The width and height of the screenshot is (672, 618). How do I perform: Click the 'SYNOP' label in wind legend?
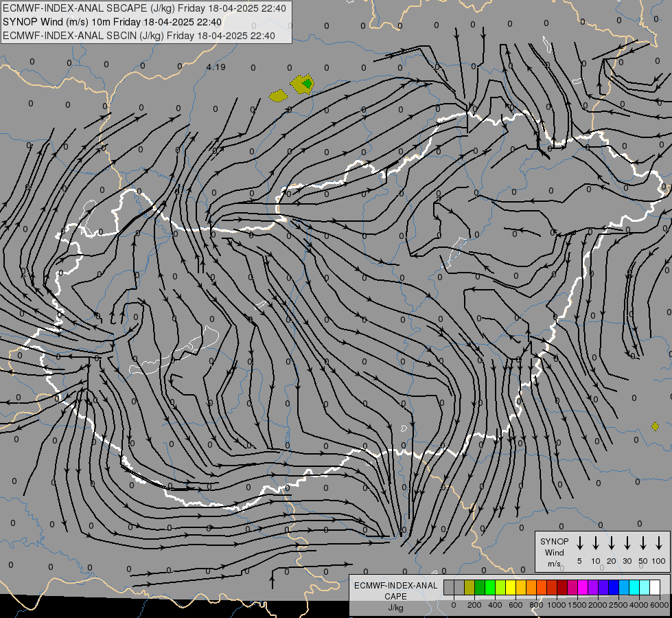(x=554, y=541)
